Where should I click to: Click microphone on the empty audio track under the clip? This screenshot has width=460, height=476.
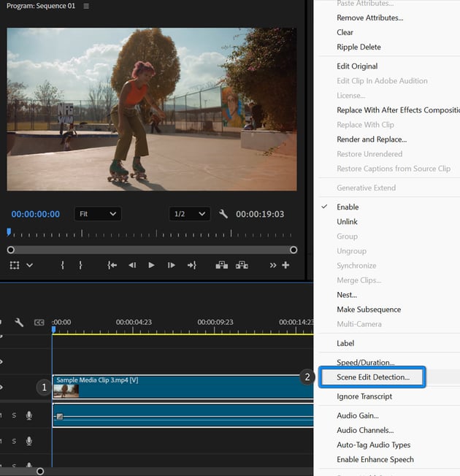click(x=29, y=441)
